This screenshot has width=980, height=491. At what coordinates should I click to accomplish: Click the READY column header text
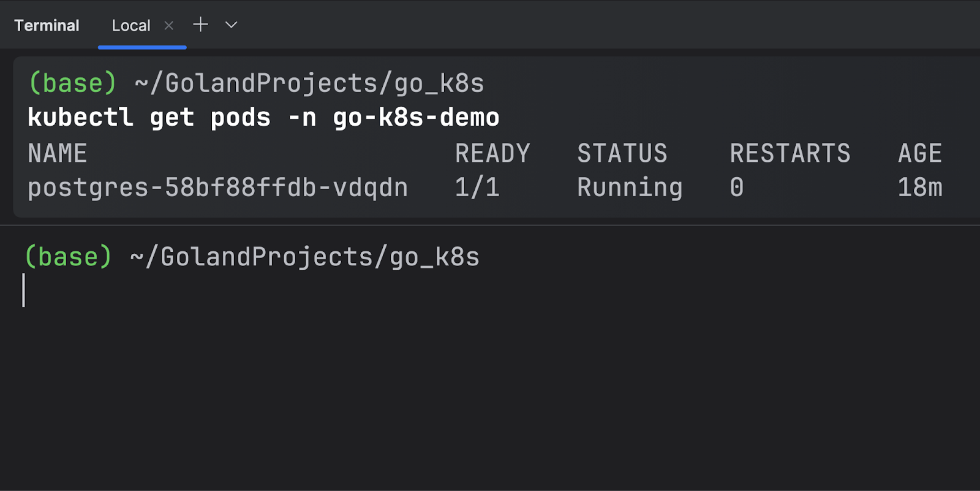[492, 153]
